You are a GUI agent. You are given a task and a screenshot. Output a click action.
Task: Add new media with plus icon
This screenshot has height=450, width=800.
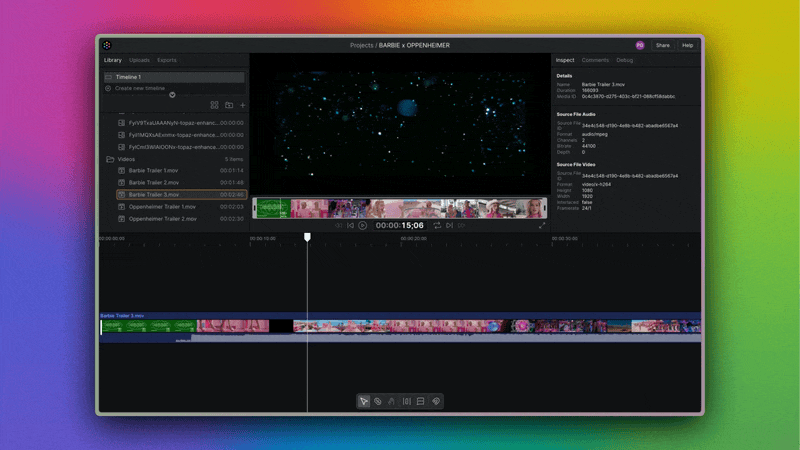(x=243, y=105)
